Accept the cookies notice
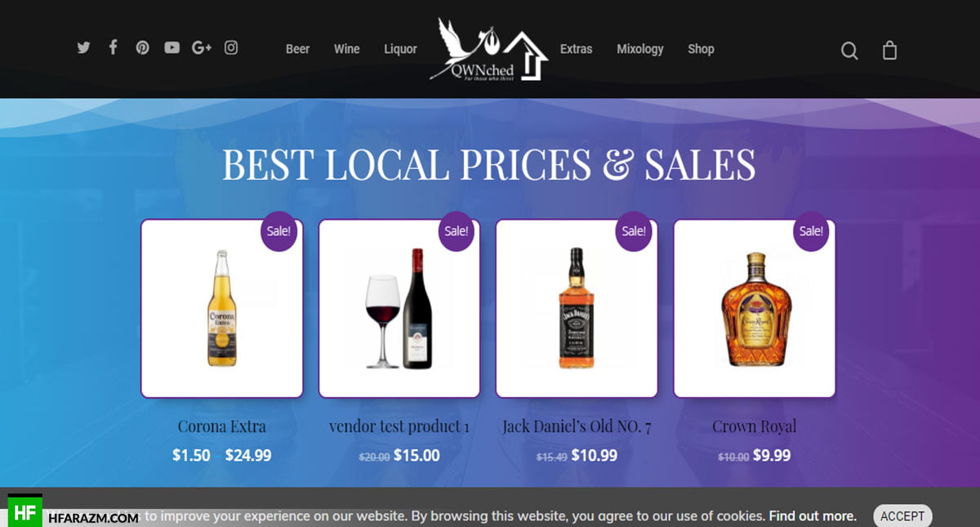The height and width of the screenshot is (527, 980). (902, 516)
